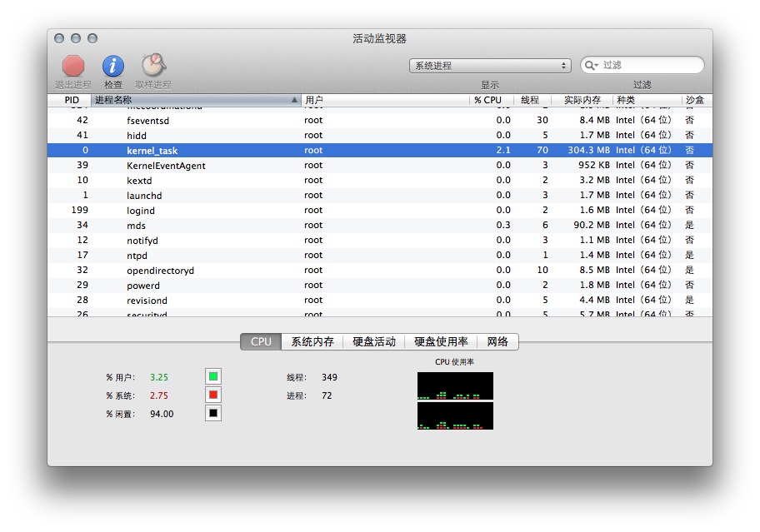Click the 活动监视器 window title
Screen dimensions: 760x532
pyautogui.click(x=379, y=39)
